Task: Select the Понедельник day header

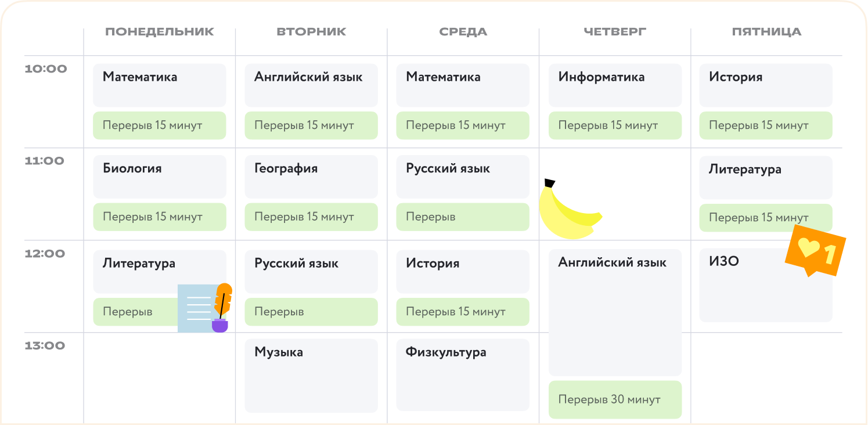Action: click(160, 32)
